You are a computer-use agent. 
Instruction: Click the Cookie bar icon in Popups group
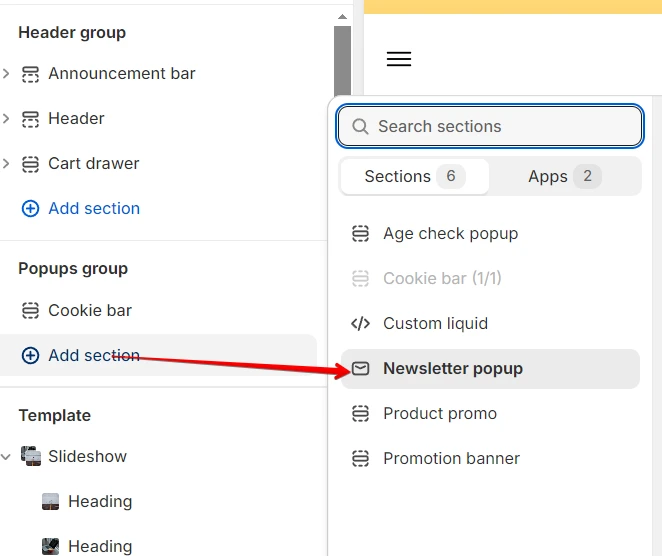(x=30, y=311)
